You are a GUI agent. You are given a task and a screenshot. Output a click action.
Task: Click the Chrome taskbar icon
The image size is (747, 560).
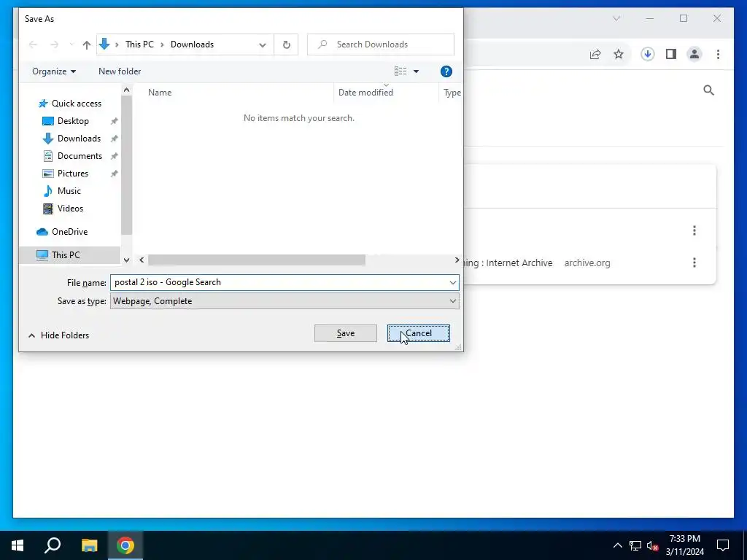coord(125,545)
